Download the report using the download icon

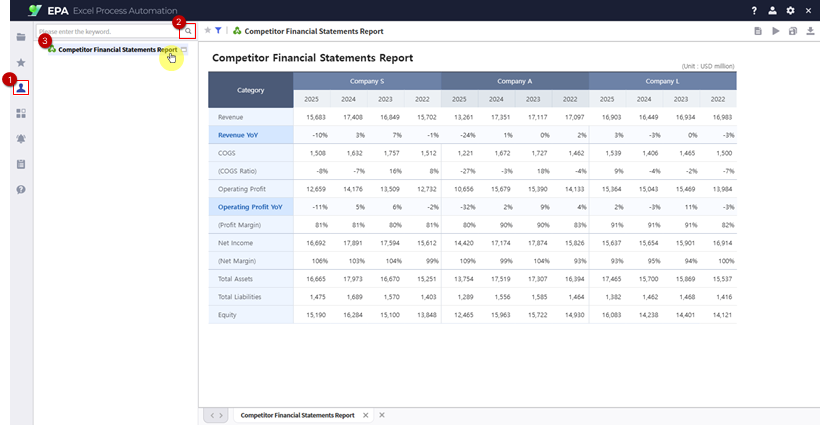pyautogui.click(x=808, y=32)
